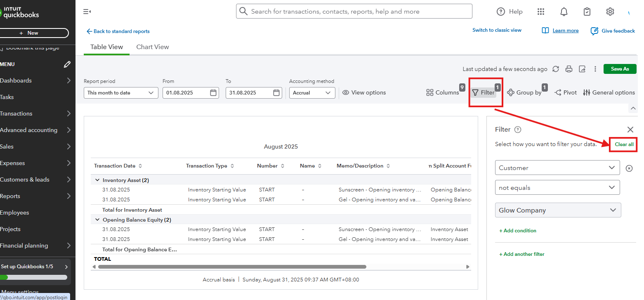The height and width of the screenshot is (300, 644).
Task: Click the report horizontal scrollbar
Action: pyautogui.click(x=232, y=267)
